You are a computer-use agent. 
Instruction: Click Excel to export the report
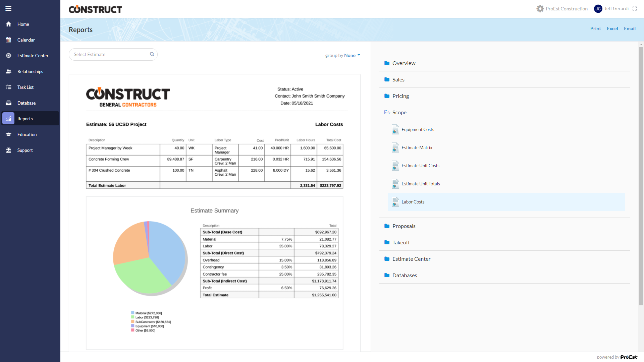pyautogui.click(x=612, y=29)
